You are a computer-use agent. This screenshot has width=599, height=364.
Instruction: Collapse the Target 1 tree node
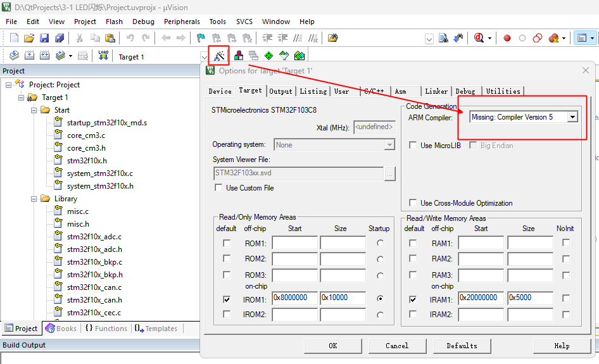pos(21,97)
